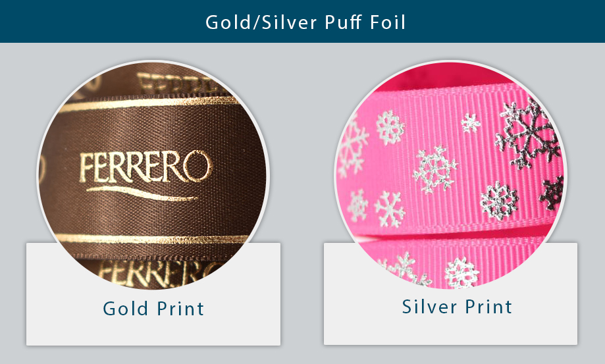Click the snowflake on the lower pink ribbon
The image size is (605, 364).
(462, 273)
